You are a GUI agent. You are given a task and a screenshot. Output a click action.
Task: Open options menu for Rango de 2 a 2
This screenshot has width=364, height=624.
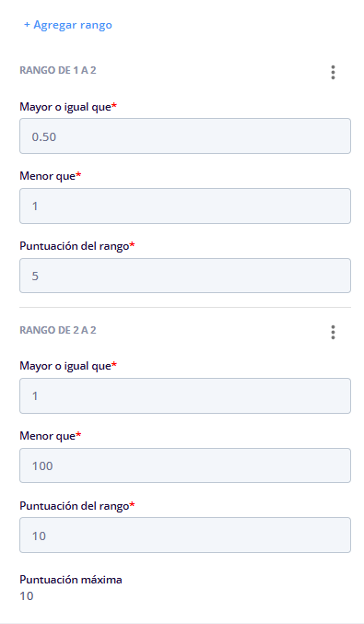coord(333,332)
